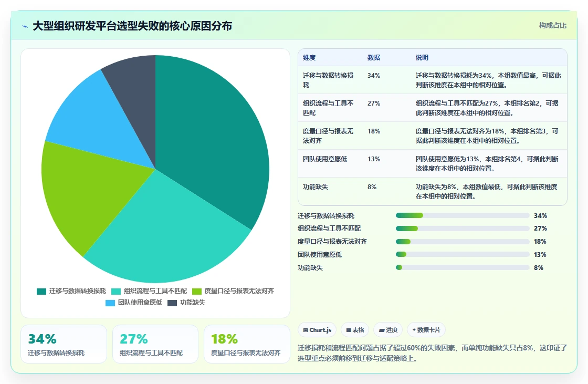This screenshot has width=588, height=384.
Task: Click the 团队使用意愿低 progress bar
Action: pyautogui.click(x=463, y=254)
